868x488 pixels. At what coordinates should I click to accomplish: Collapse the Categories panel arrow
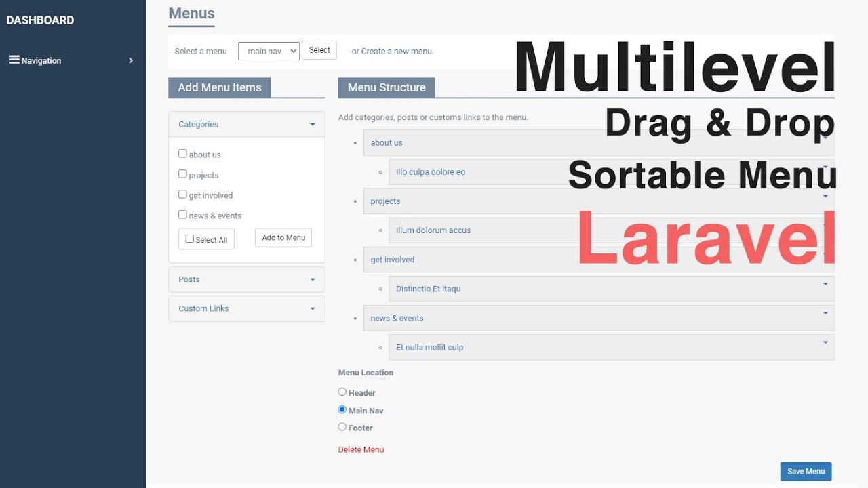coord(313,125)
